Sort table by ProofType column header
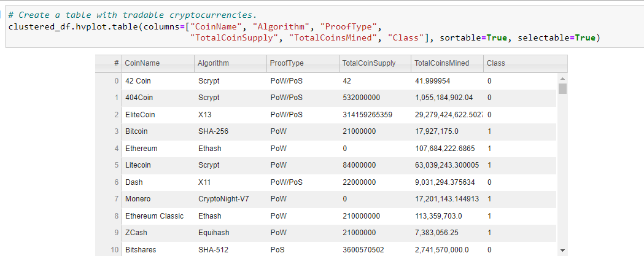Screen dimensions: 644x272 coord(303,63)
